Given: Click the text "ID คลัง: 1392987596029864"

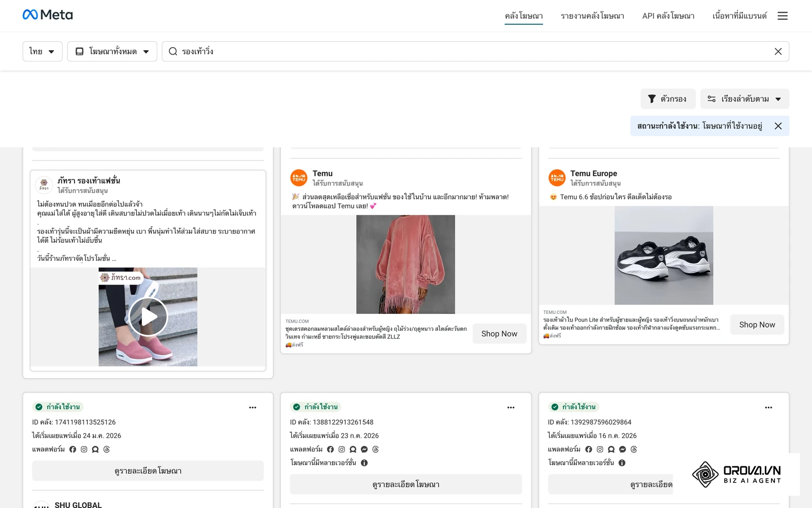Looking at the screenshot, I should coord(590,422).
